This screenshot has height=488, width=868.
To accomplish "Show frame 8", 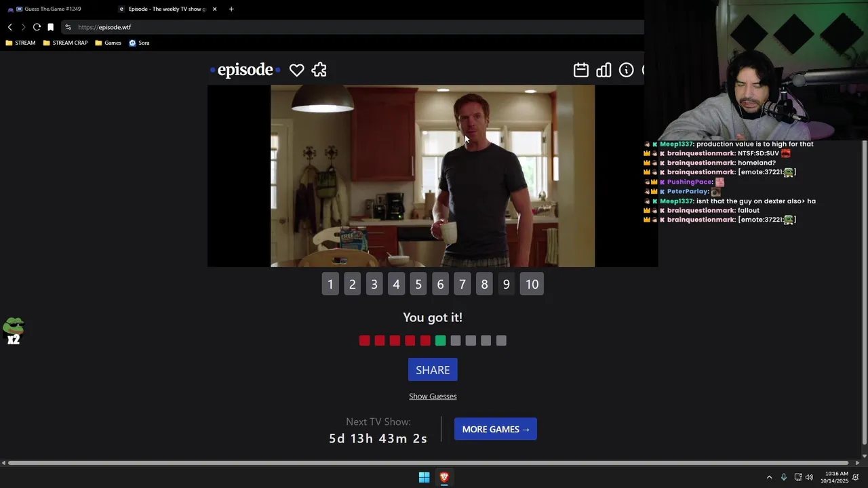I will (x=484, y=285).
